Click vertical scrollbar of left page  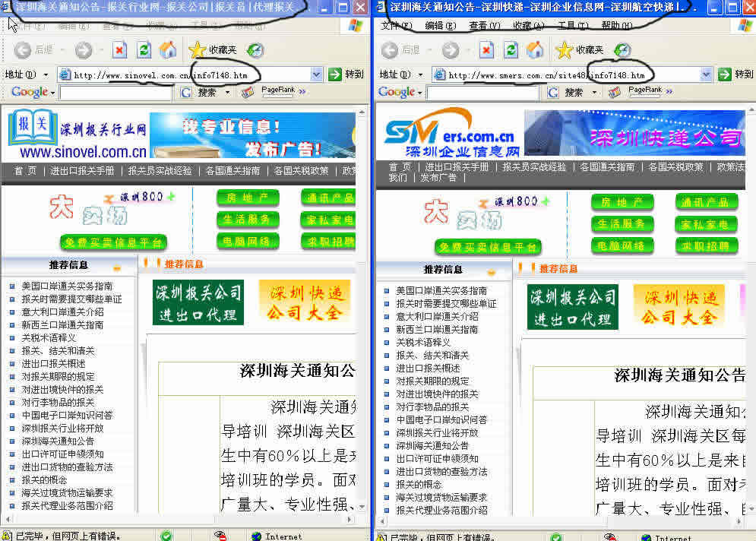click(x=362, y=309)
